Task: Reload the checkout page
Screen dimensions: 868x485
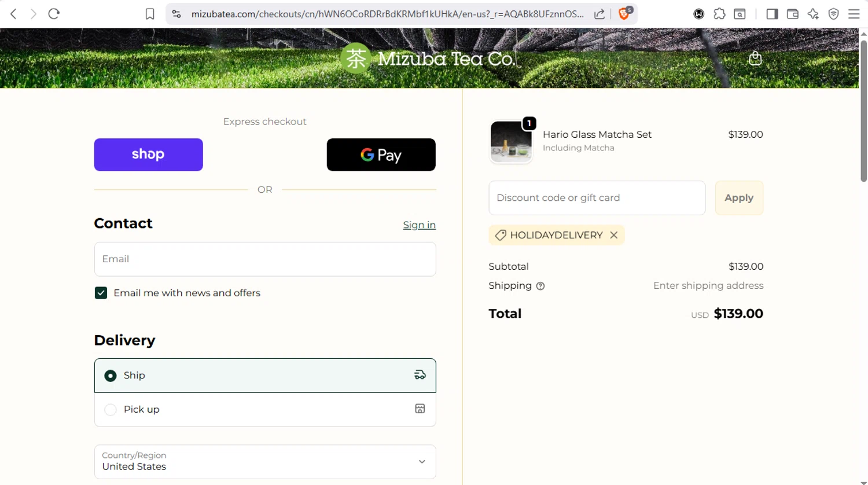Action: (x=54, y=14)
